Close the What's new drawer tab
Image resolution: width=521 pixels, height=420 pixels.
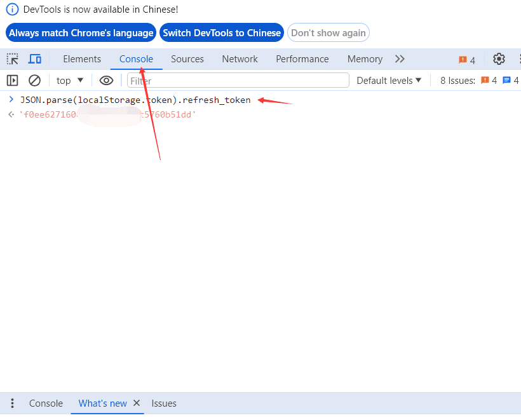(x=137, y=403)
